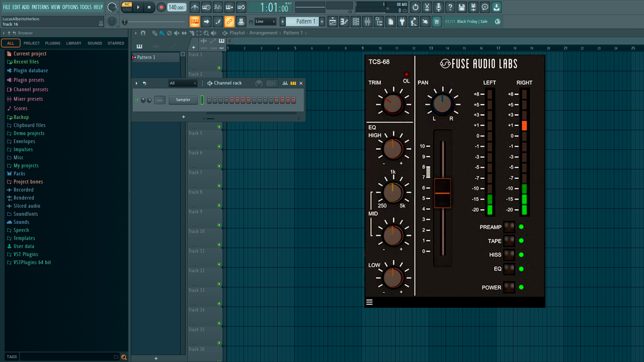Toggle the PAT/SONG mode switch
Screen dimensions: 644x362
pos(127,7)
